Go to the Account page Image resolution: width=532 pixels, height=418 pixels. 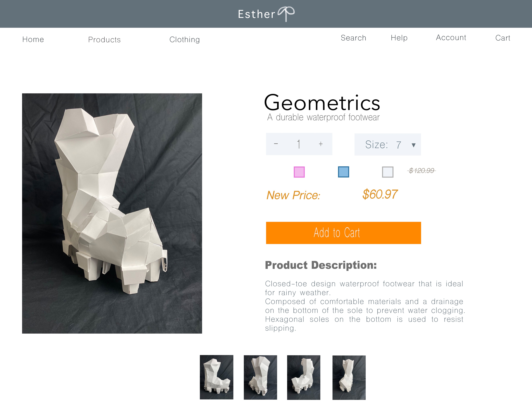pyautogui.click(x=451, y=37)
